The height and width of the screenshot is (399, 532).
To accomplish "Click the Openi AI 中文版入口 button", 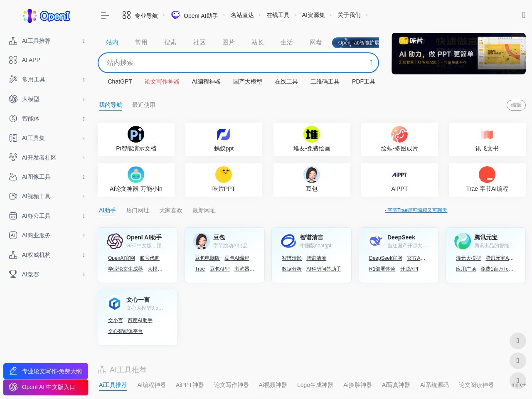I will coord(46,387).
